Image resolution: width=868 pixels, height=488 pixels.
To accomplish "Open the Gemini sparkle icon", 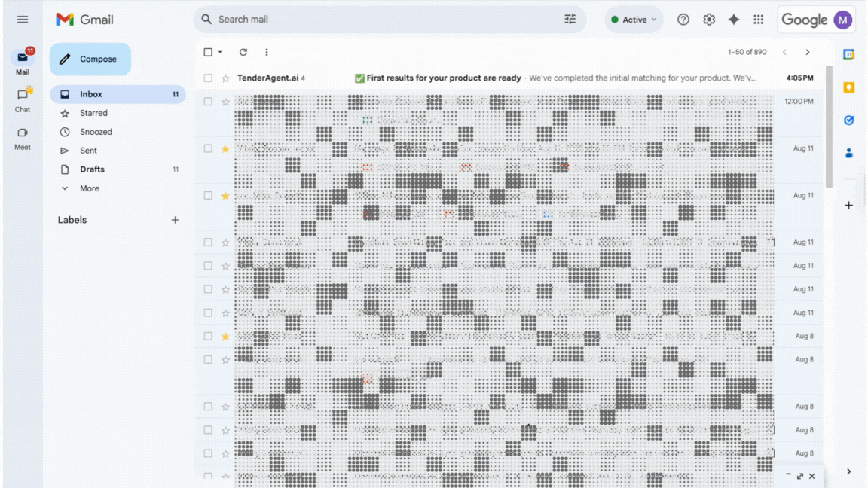I will tap(733, 20).
